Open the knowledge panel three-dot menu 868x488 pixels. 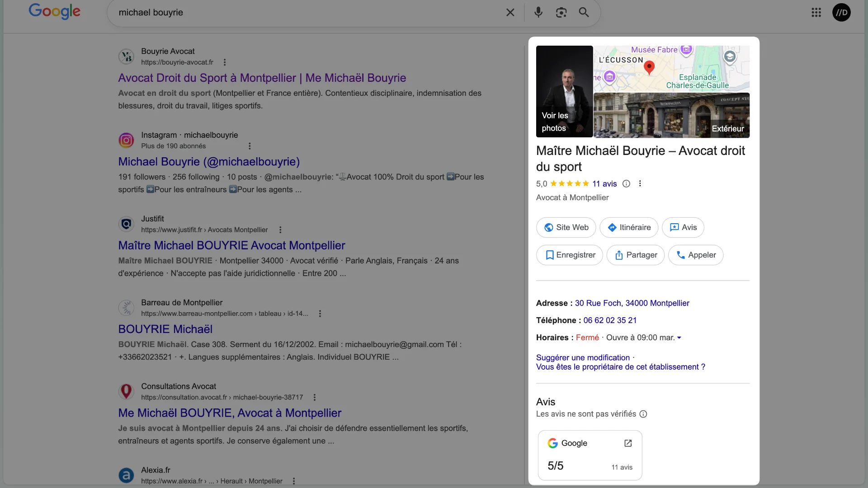pos(640,183)
